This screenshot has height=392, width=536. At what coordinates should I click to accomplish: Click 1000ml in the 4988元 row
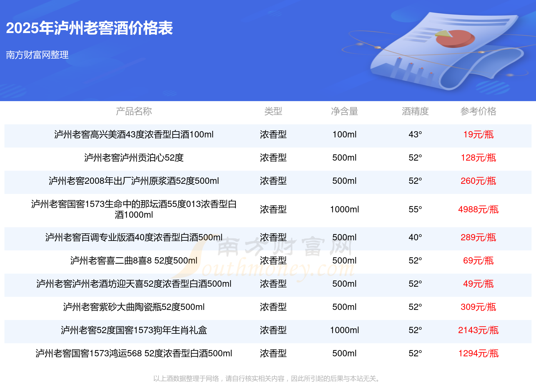pyautogui.click(x=345, y=209)
